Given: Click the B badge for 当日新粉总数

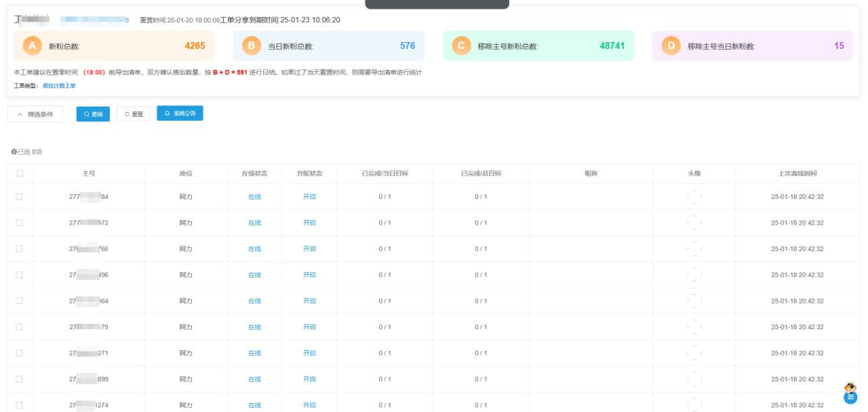Looking at the screenshot, I should pyautogui.click(x=252, y=46).
